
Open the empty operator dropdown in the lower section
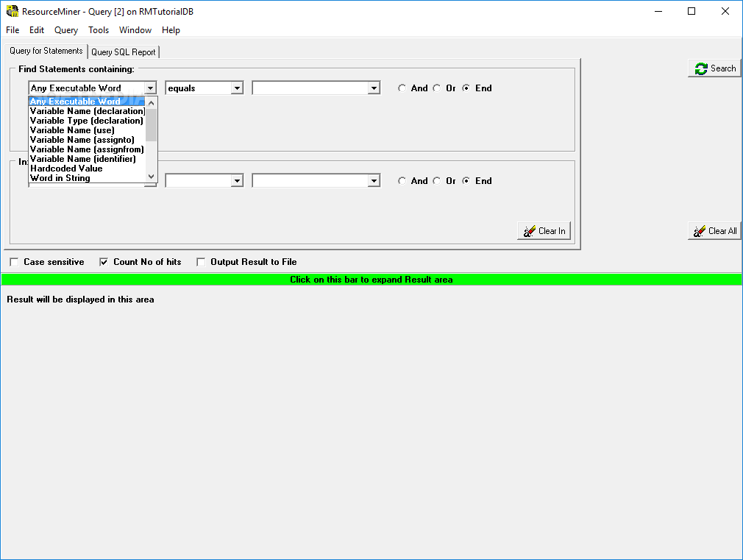pos(237,181)
